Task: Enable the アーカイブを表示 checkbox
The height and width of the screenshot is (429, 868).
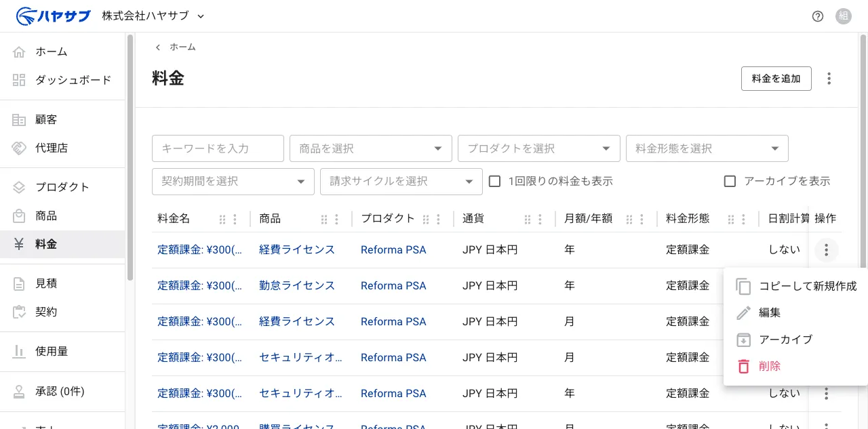Action: click(x=730, y=181)
